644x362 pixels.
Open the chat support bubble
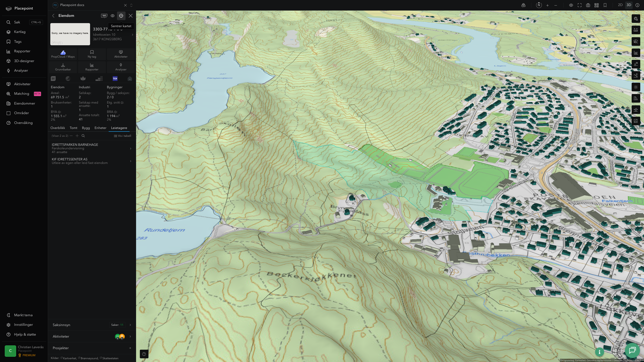coord(632,350)
